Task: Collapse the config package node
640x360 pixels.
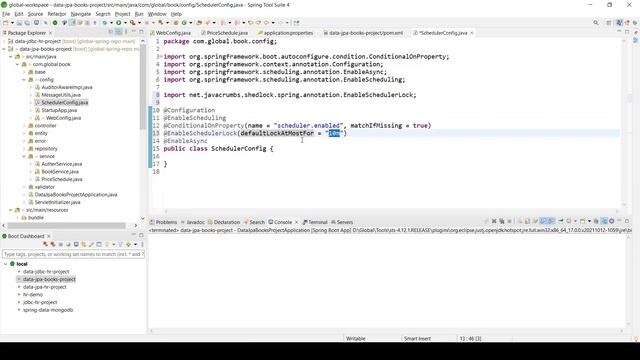Action: pyautogui.click(x=24, y=80)
